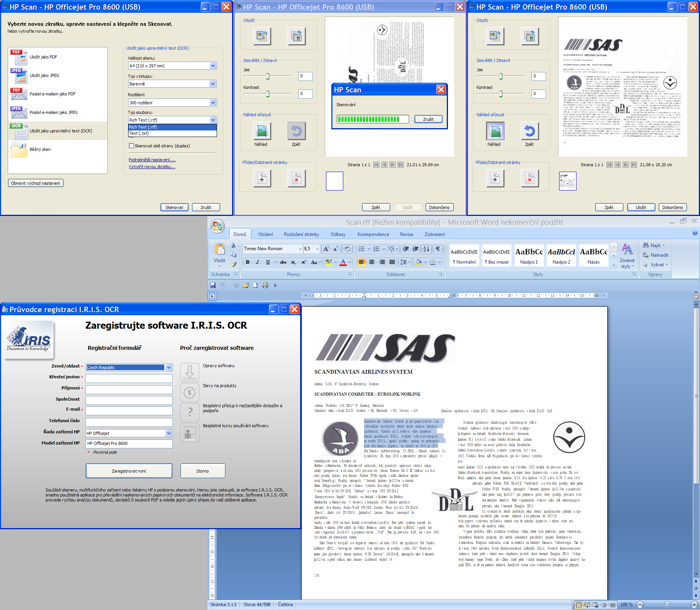This screenshot has width=700, height=610.
Task: Open Word font size dropdown
Action: pos(317,249)
